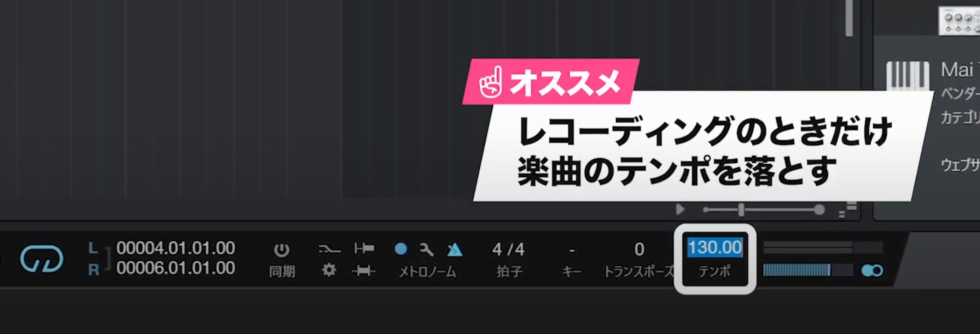980x334 pixels.
Task: Click the sync power icon
Action: pos(281,250)
